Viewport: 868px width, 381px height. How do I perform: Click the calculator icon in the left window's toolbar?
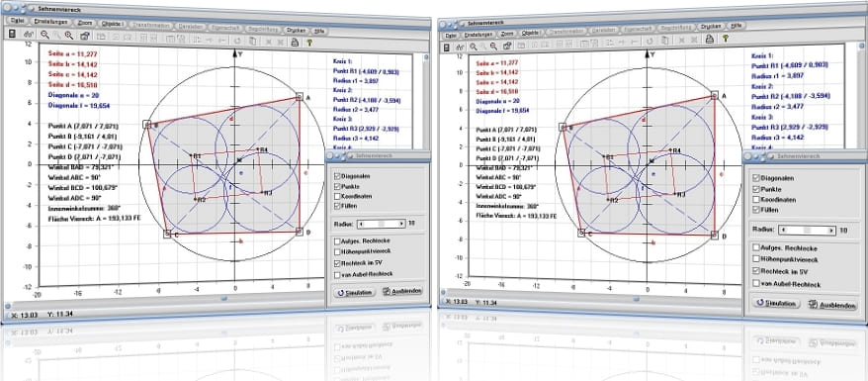(x=12, y=35)
